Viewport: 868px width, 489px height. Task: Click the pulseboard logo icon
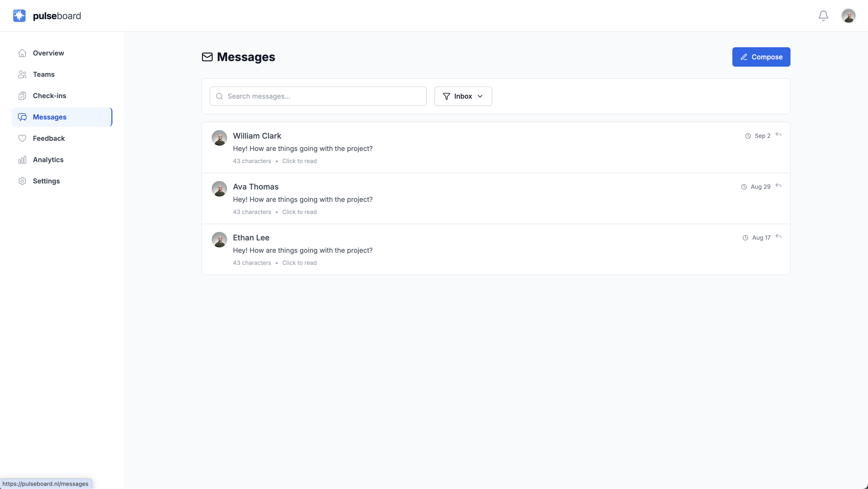pos(19,16)
